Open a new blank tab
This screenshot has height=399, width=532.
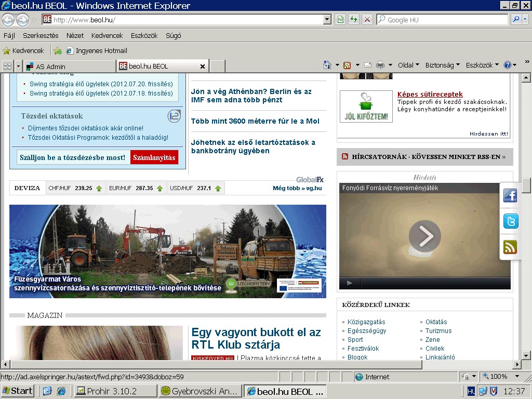(218, 66)
